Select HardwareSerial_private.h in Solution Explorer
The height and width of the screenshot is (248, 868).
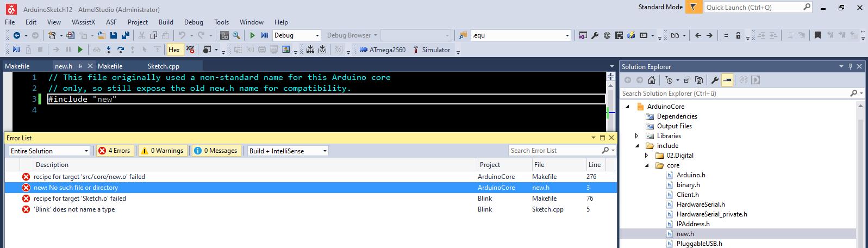tap(711, 214)
